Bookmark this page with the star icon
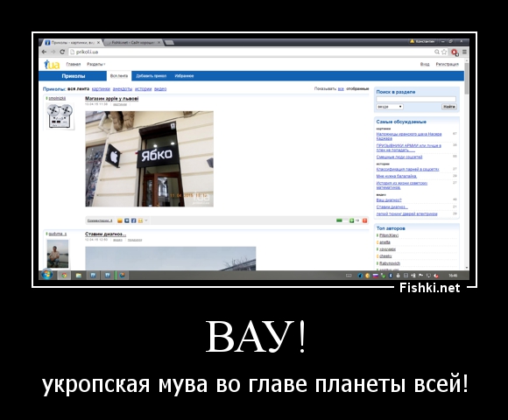Image resolution: width=508 pixels, height=420 pixels. (x=444, y=52)
